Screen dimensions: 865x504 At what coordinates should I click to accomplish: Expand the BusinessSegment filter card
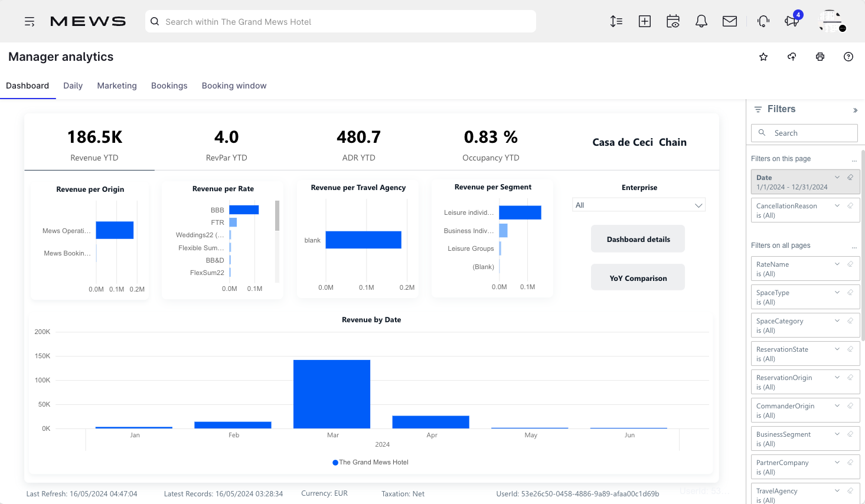[x=837, y=434]
